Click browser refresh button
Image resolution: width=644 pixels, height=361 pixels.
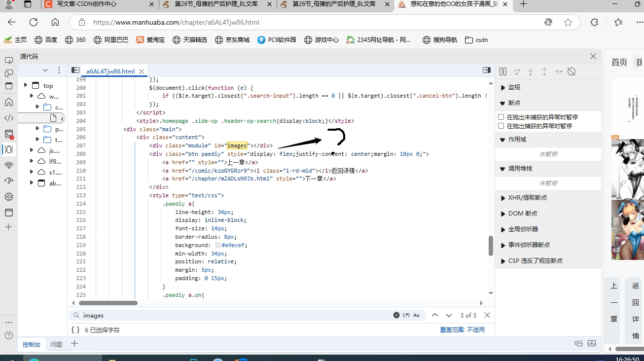[34, 22]
